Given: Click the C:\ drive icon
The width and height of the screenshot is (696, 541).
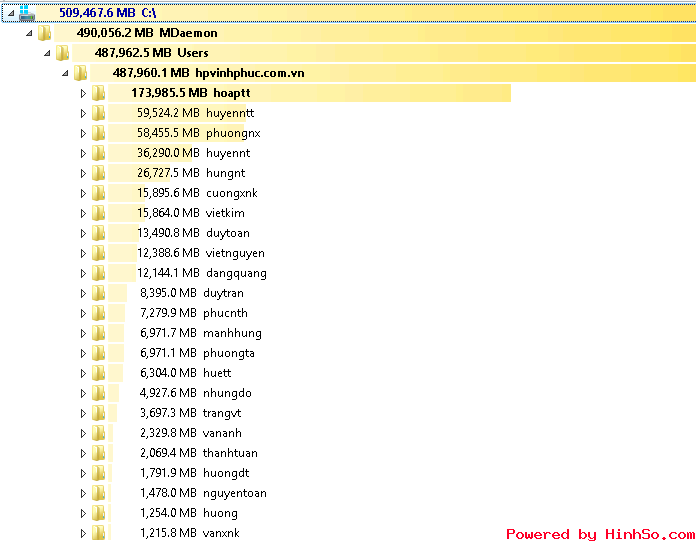Looking at the screenshot, I should [27, 13].
